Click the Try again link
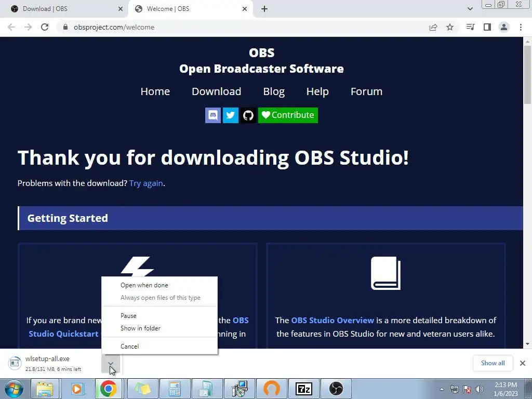Image resolution: width=532 pixels, height=399 pixels. pyautogui.click(x=146, y=183)
